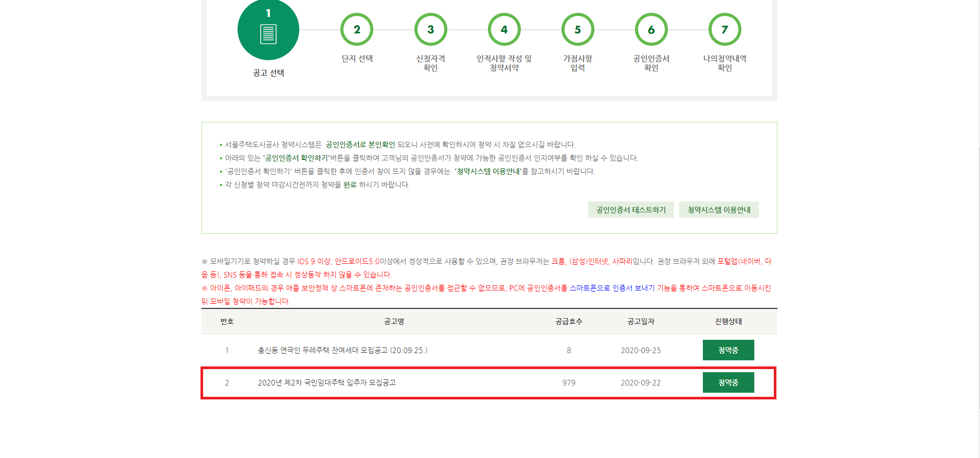Open 2020년 제2차 국민임대주택 입주자 모집공고 title
Image resolution: width=980 pixels, height=458 pixels.
pos(327,382)
